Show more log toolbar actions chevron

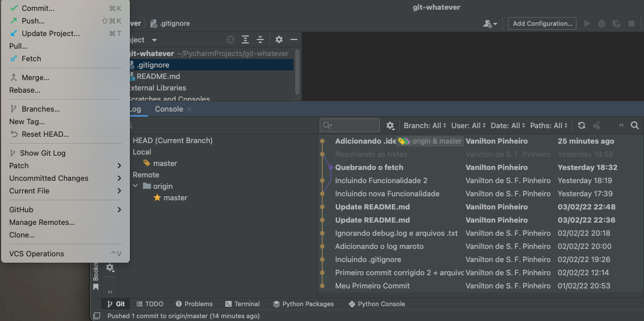point(621,125)
